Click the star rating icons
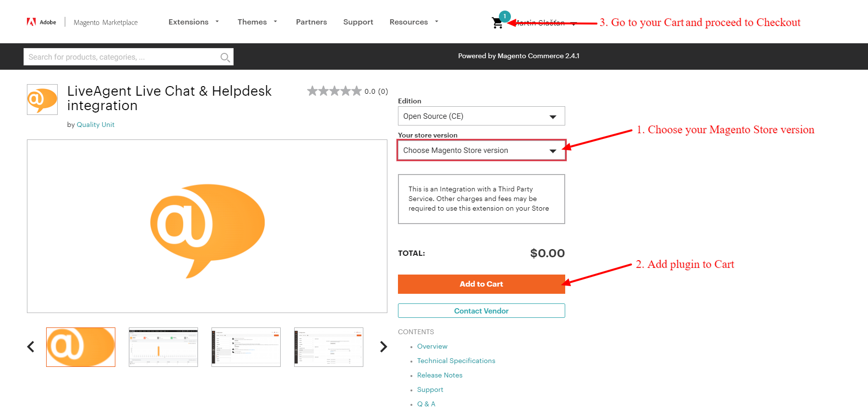The width and height of the screenshot is (868, 414). (334, 91)
